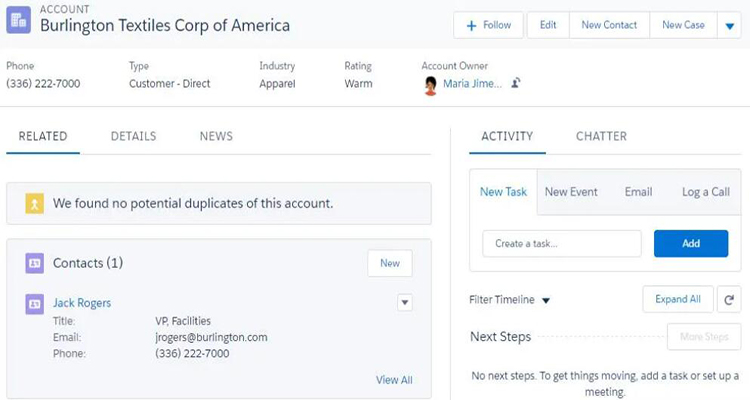Click the blue Add button
Viewport: 750px width, 400px height.
[691, 244]
